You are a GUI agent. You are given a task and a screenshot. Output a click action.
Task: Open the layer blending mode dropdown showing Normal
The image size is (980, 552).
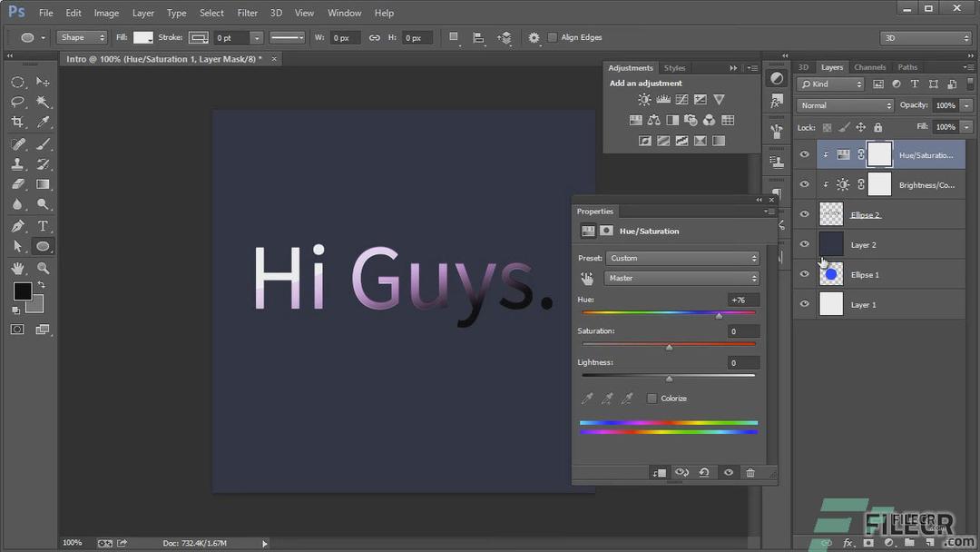click(844, 104)
